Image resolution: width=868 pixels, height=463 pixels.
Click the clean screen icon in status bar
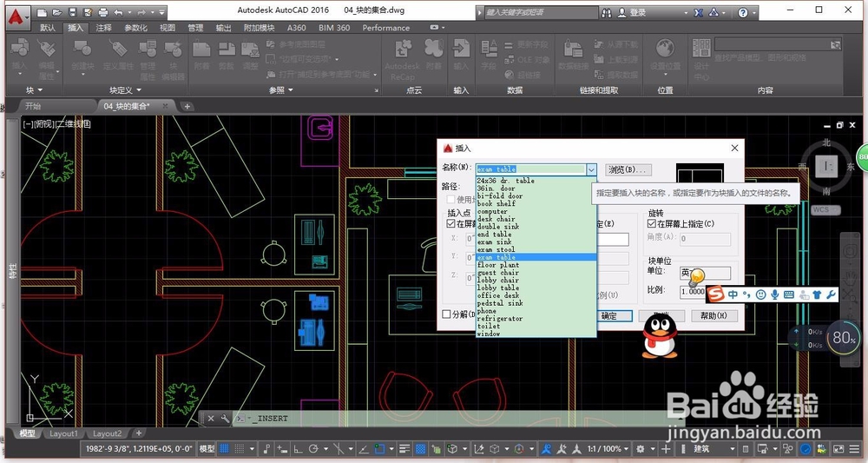(839, 448)
